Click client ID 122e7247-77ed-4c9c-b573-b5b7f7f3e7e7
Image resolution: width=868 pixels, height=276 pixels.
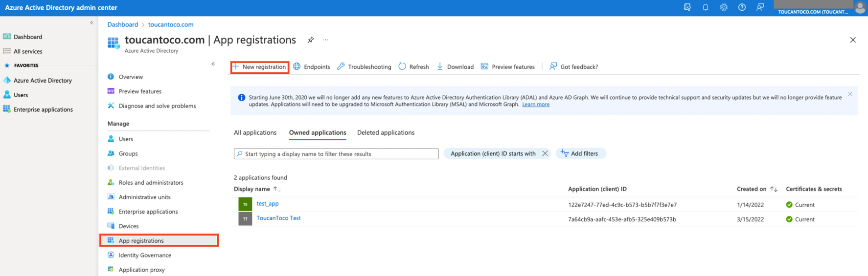[x=622, y=205]
